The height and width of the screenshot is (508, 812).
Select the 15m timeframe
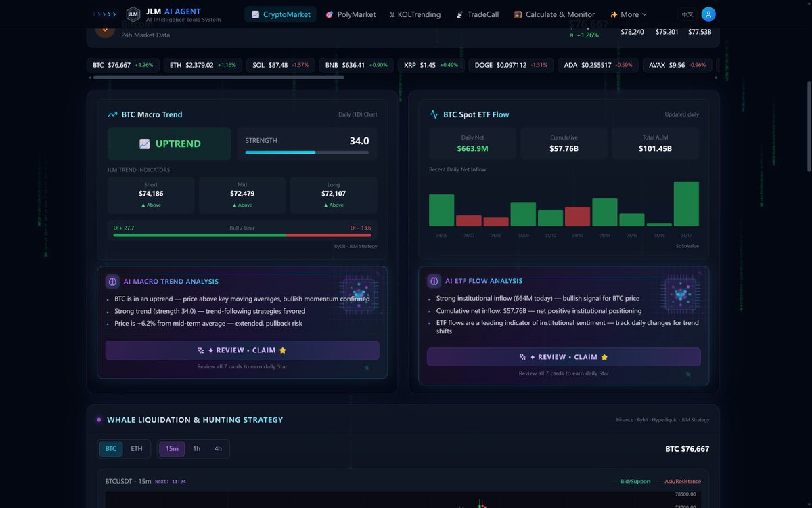[x=172, y=448]
